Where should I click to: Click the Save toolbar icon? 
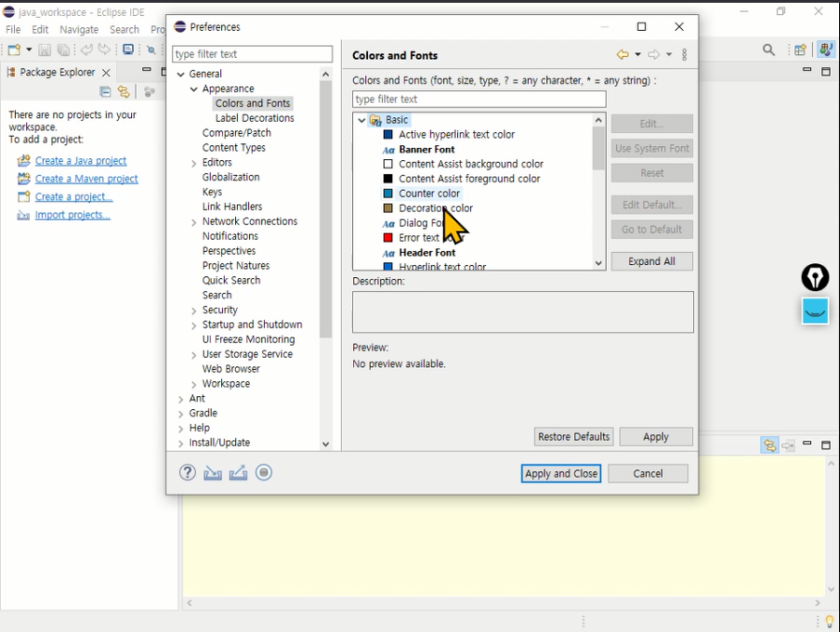(x=44, y=50)
